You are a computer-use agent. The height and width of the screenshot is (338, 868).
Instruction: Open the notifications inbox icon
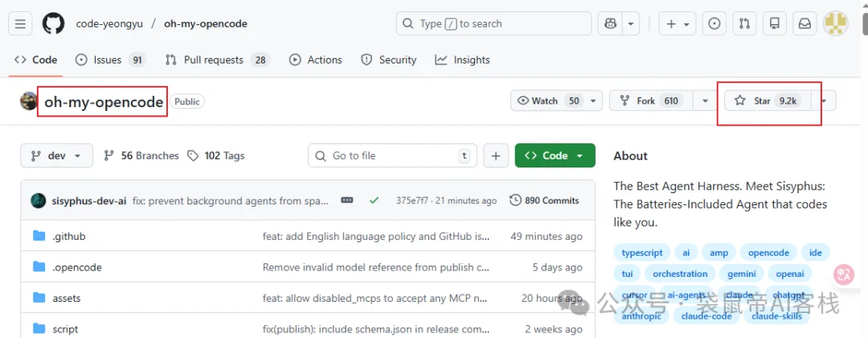pos(805,24)
